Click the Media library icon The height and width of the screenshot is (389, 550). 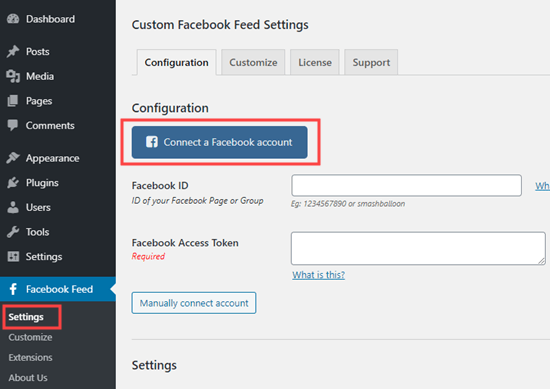tap(13, 76)
